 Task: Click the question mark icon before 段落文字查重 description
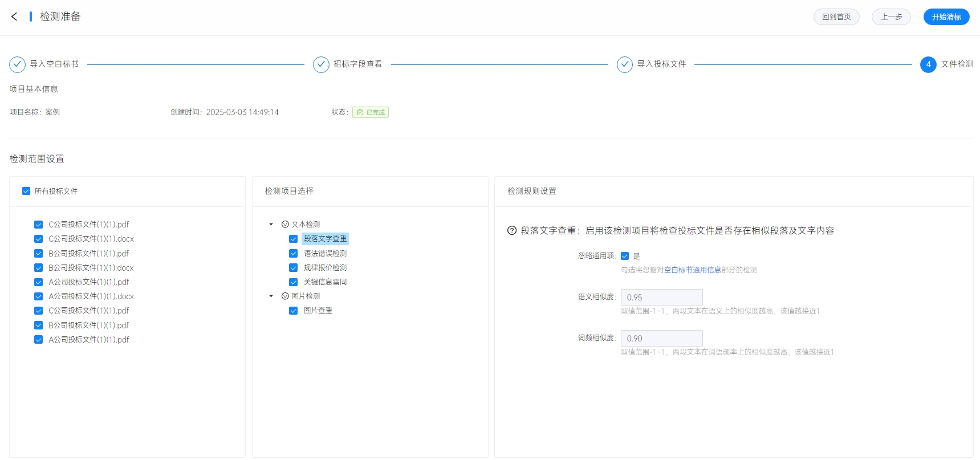pyautogui.click(x=512, y=230)
